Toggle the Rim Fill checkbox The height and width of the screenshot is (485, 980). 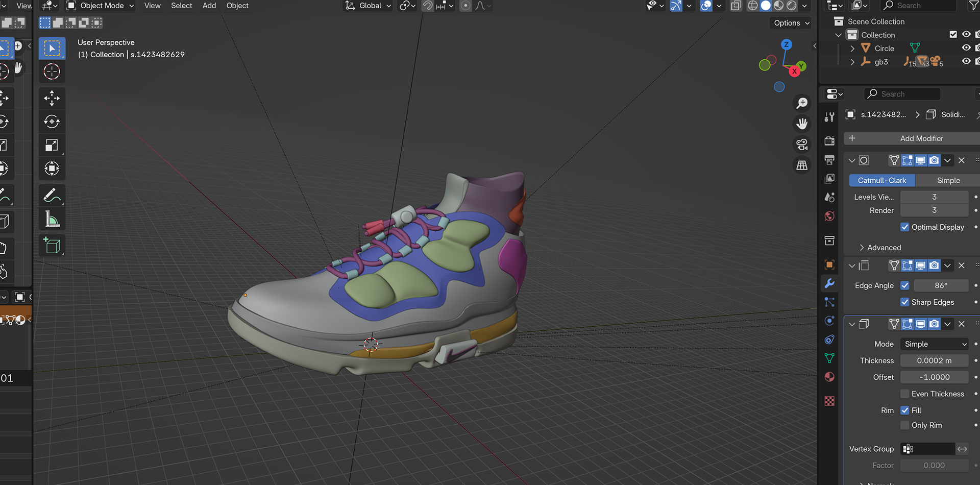click(905, 410)
